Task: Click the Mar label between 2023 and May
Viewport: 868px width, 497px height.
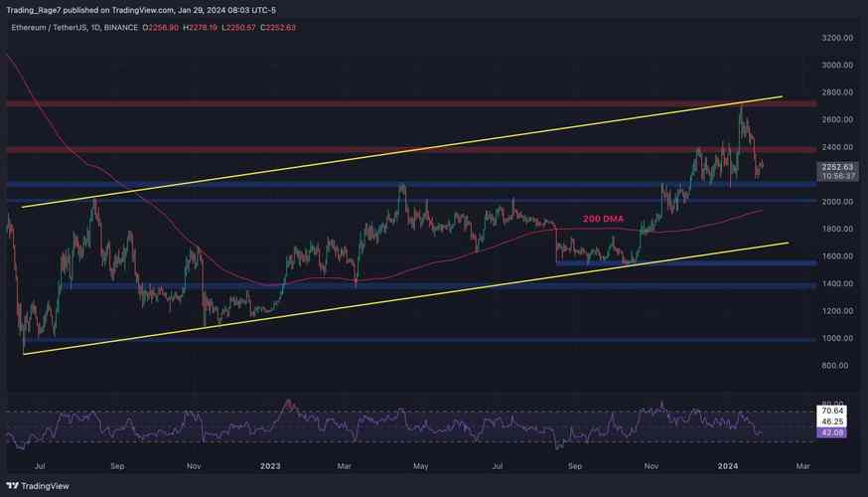Action: pos(344,466)
